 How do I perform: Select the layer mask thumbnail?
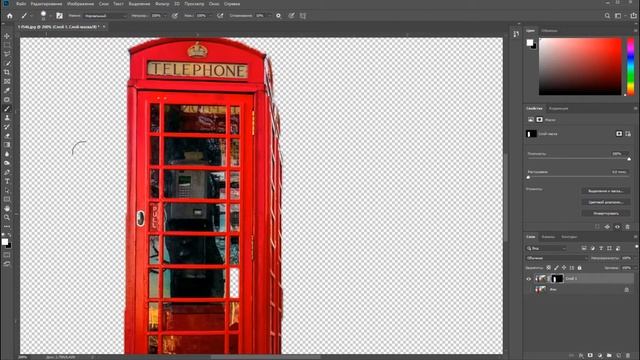(x=557, y=279)
